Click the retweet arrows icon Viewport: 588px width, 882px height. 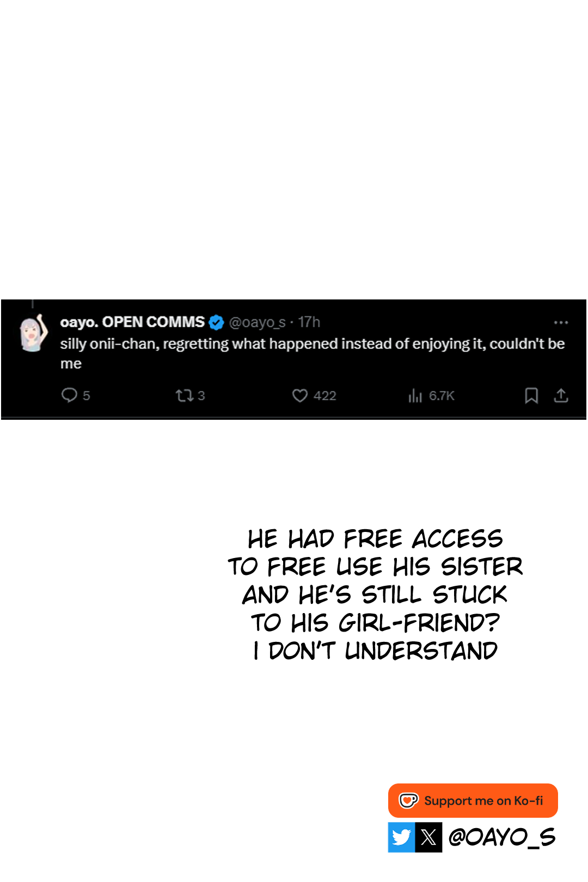tap(185, 395)
